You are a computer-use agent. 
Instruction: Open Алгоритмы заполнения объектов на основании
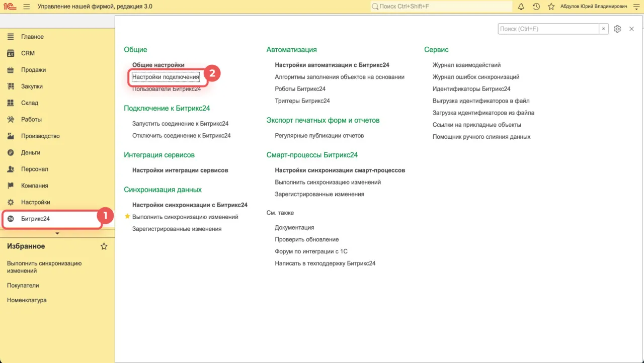click(x=340, y=77)
